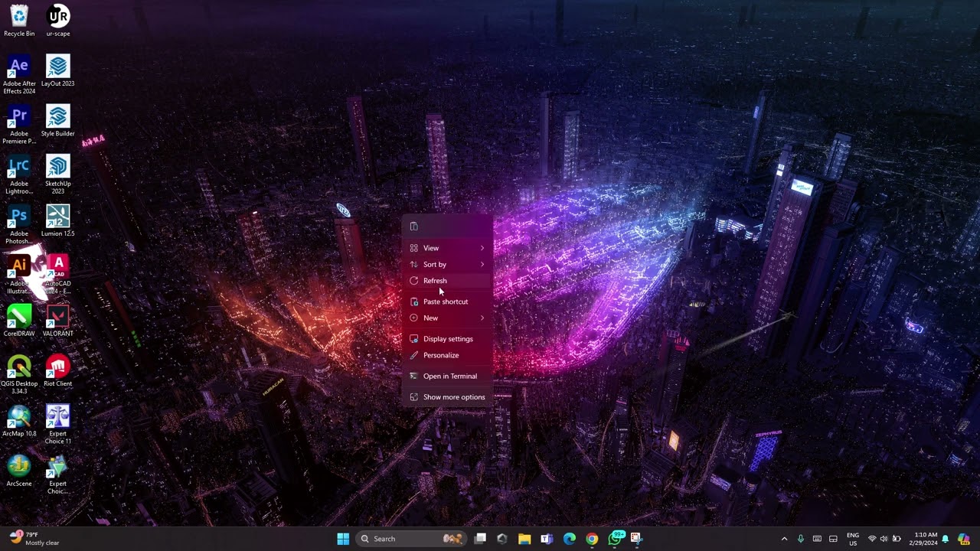This screenshot has height=551, width=980.
Task: Choose Refresh in the context menu
Action: point(448,281)
